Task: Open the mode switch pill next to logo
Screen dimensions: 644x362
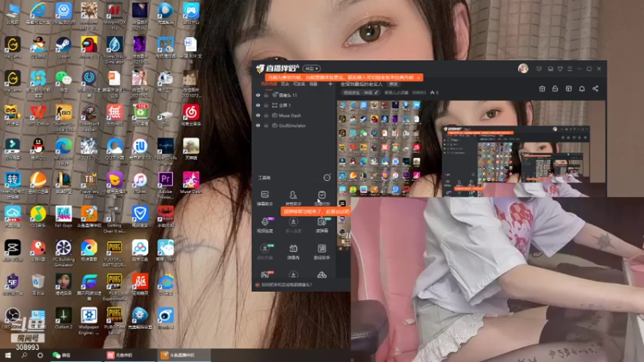Action: point(312,68)
